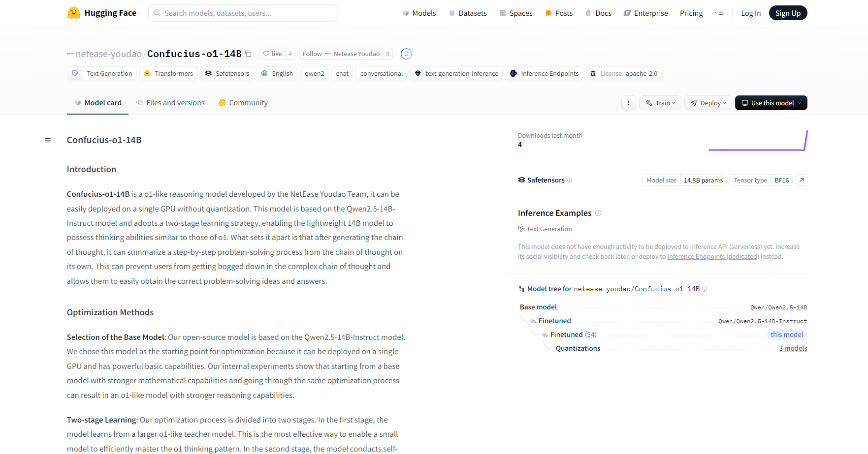This screenshot has width=868, height=454.
Task: Expand the Train dropdown
Action: point(660,103)
